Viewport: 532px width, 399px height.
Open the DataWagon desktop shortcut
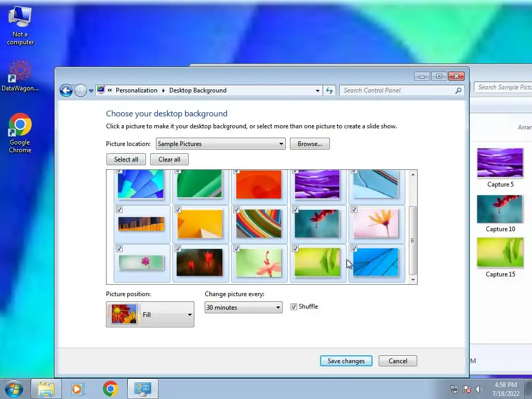20,75
